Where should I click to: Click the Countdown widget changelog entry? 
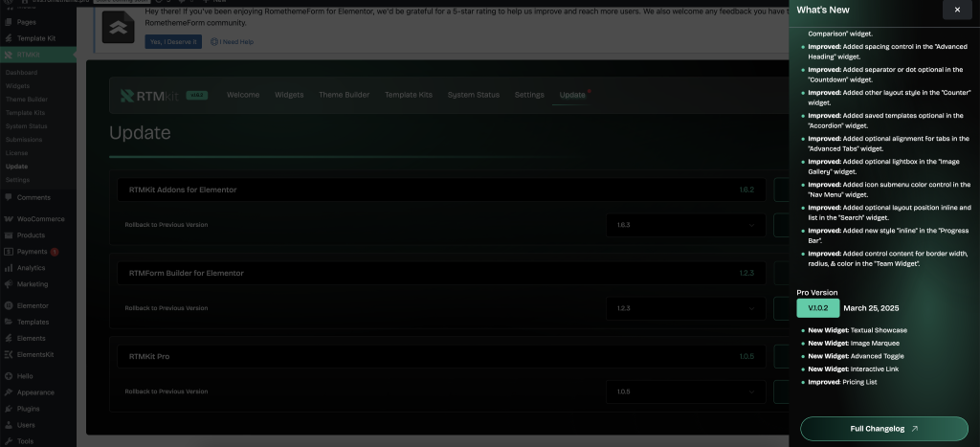click(x=885, y=75)
